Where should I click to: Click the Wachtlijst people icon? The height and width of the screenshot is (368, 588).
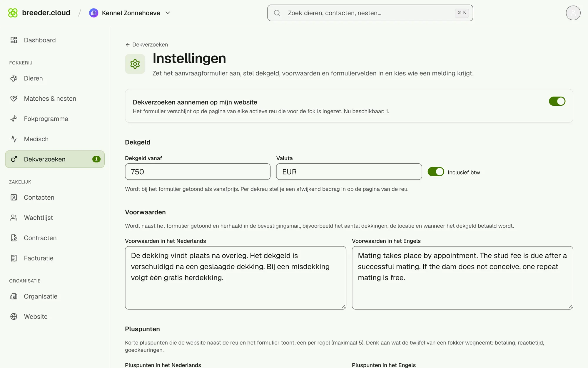pos(14,218)
